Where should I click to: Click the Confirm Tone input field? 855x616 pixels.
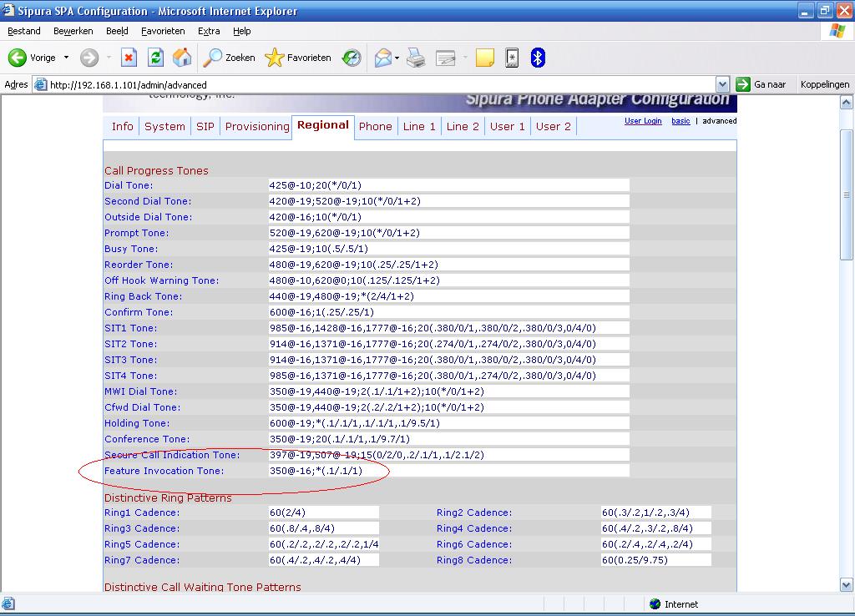pos(448,312)
